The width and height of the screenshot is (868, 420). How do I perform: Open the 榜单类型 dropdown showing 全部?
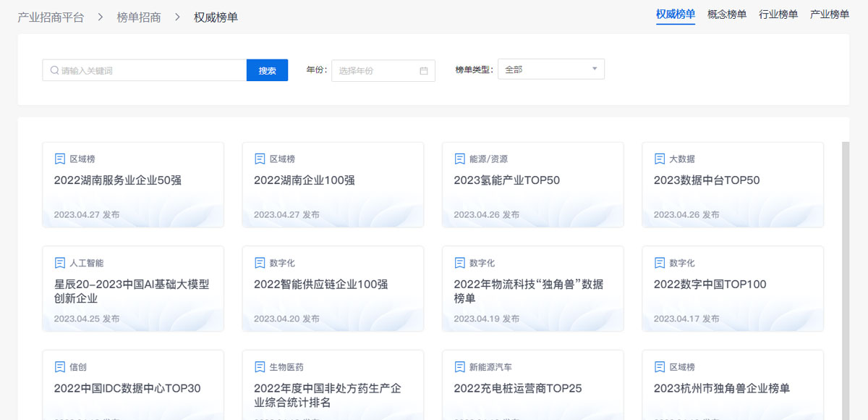pyautogui.click(x=551, y=69)
